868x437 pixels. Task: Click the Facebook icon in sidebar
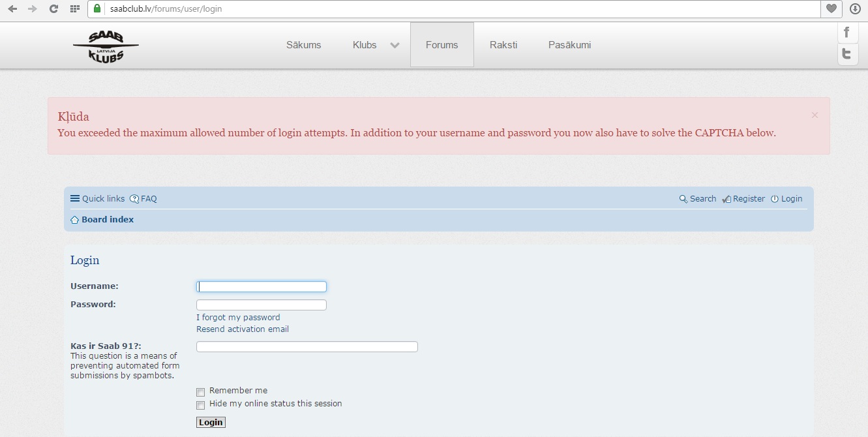(846, 33)
